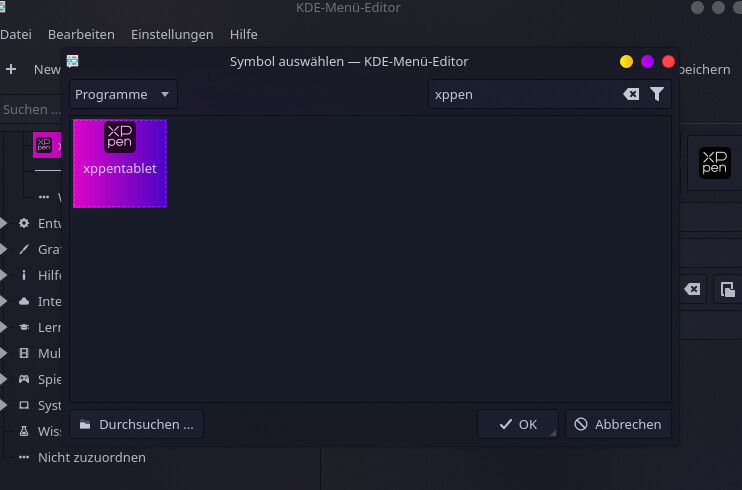
Task: Click the dots icon next to Nicht zuzuordnen
Action: tap(24, 457)
